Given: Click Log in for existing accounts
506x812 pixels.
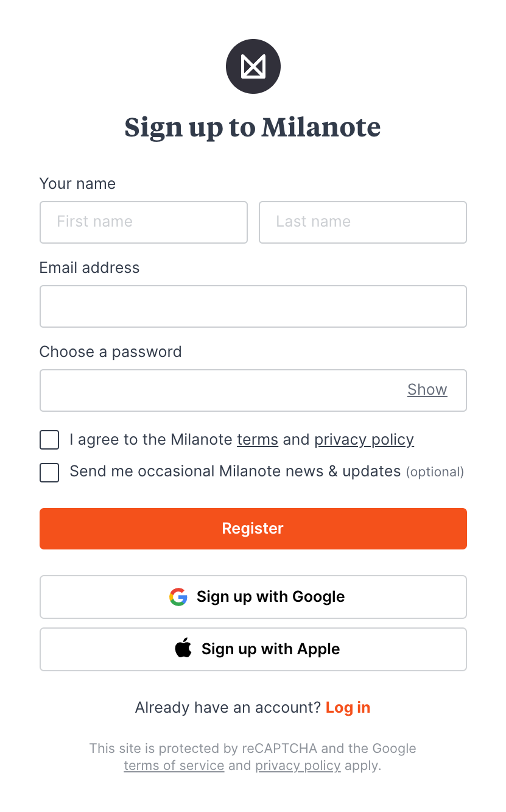Looking at the screenshot, I should (x=348, y=707).
